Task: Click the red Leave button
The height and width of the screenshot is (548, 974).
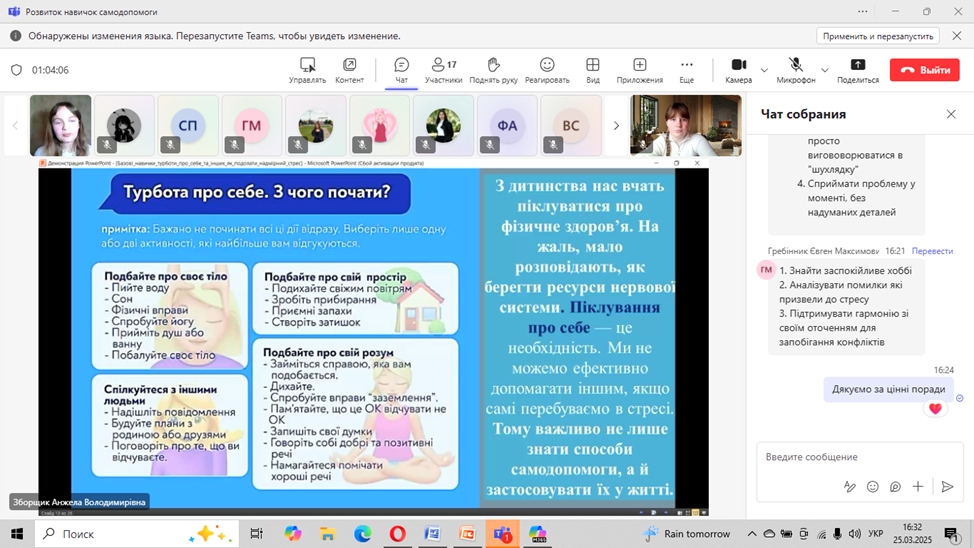Action: pos(925,70)
